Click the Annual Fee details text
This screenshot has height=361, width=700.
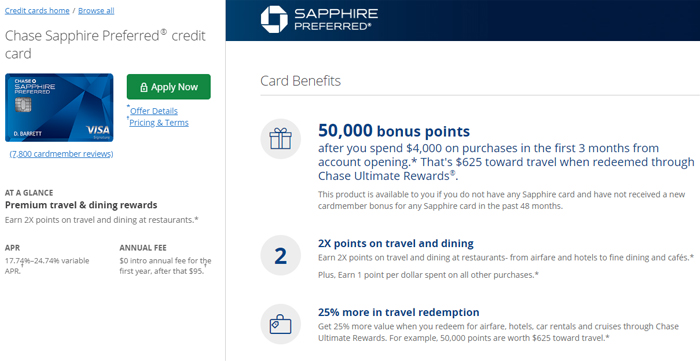pyautogui.click(x=165, y=266)
